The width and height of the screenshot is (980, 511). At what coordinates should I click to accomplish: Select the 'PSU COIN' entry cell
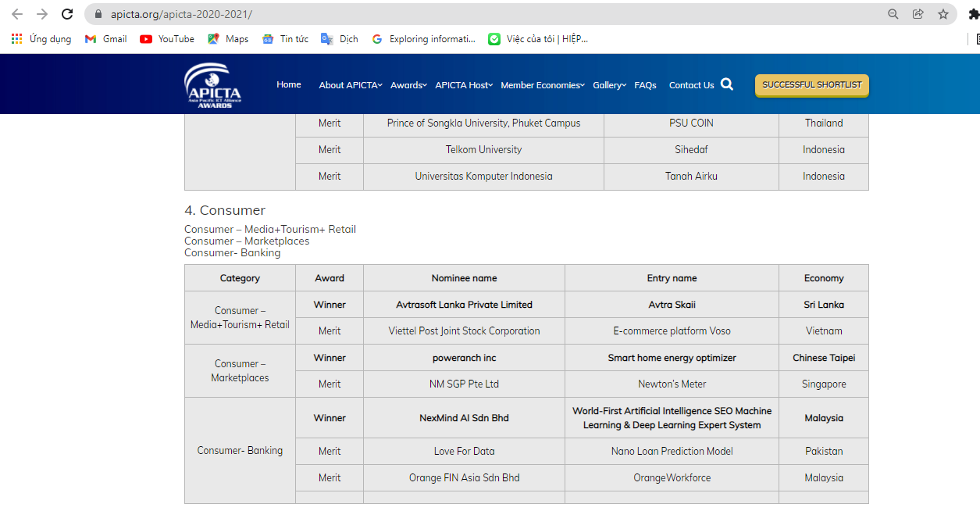691,123
